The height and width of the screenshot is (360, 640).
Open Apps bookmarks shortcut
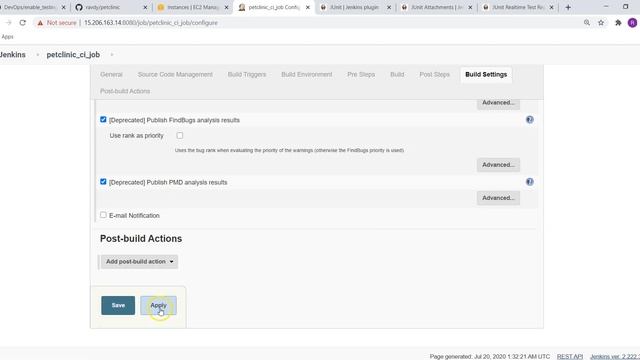click(7, 37)
